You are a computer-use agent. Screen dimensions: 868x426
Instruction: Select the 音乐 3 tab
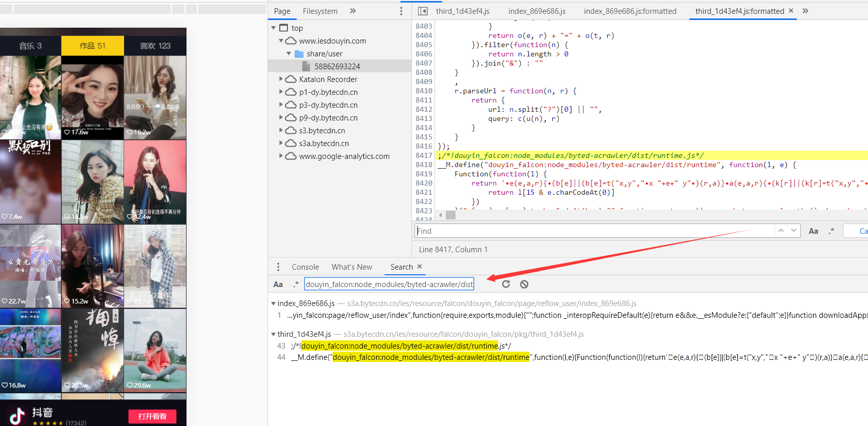[30, 46]
